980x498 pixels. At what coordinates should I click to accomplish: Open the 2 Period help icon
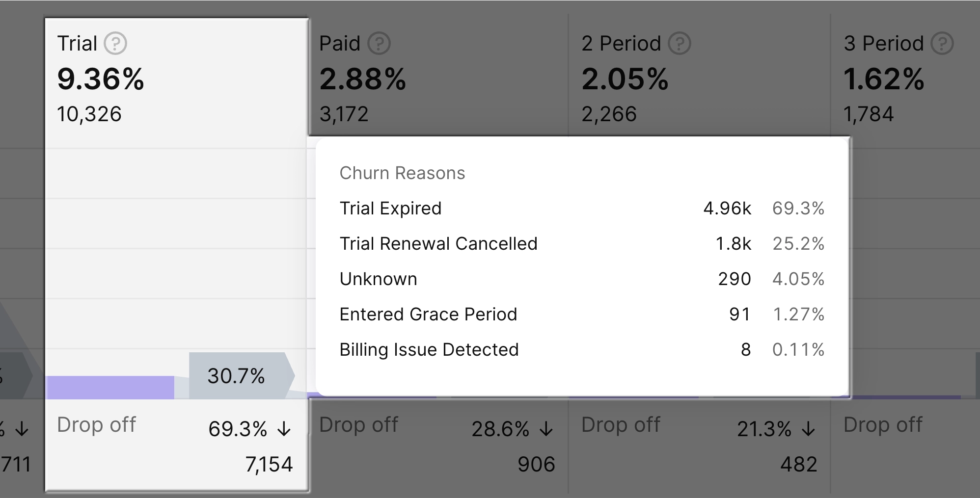(680, 43)
